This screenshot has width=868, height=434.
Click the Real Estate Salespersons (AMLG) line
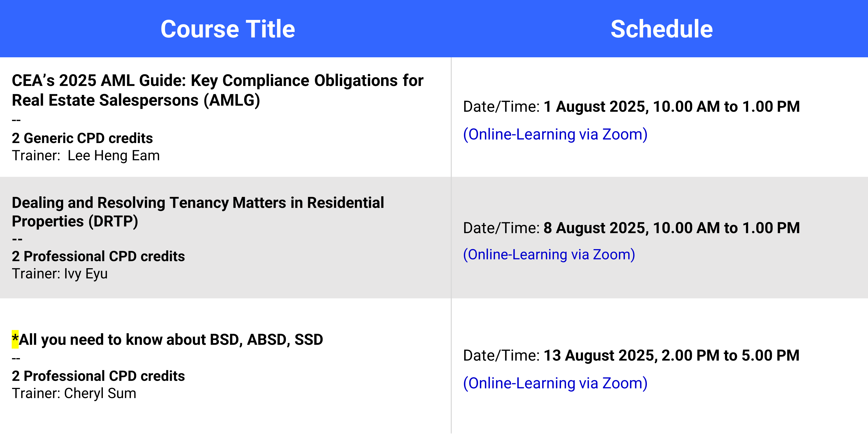pos(136,100)
